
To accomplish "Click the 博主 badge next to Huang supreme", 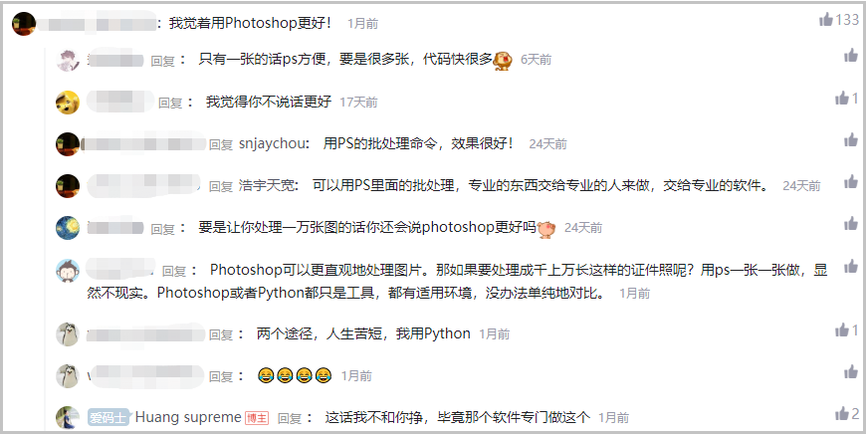I will click(257, 418).
